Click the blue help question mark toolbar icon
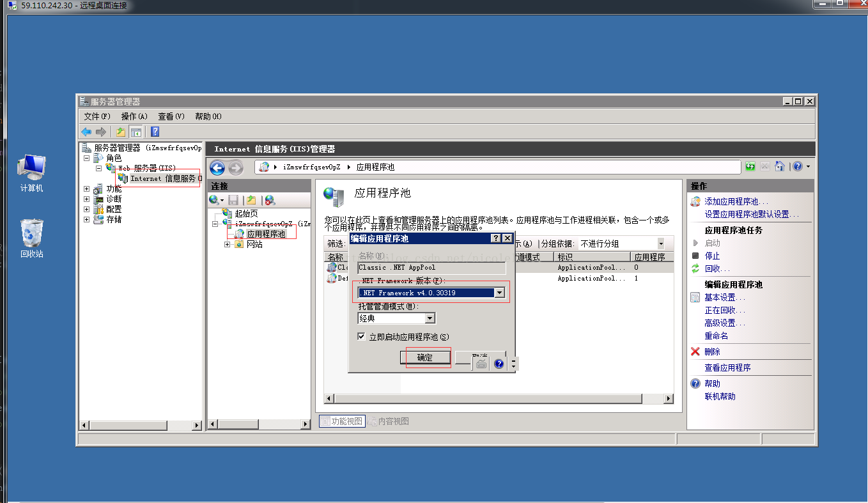This screenshot has height=503, width=868. [x=155, y=132]
